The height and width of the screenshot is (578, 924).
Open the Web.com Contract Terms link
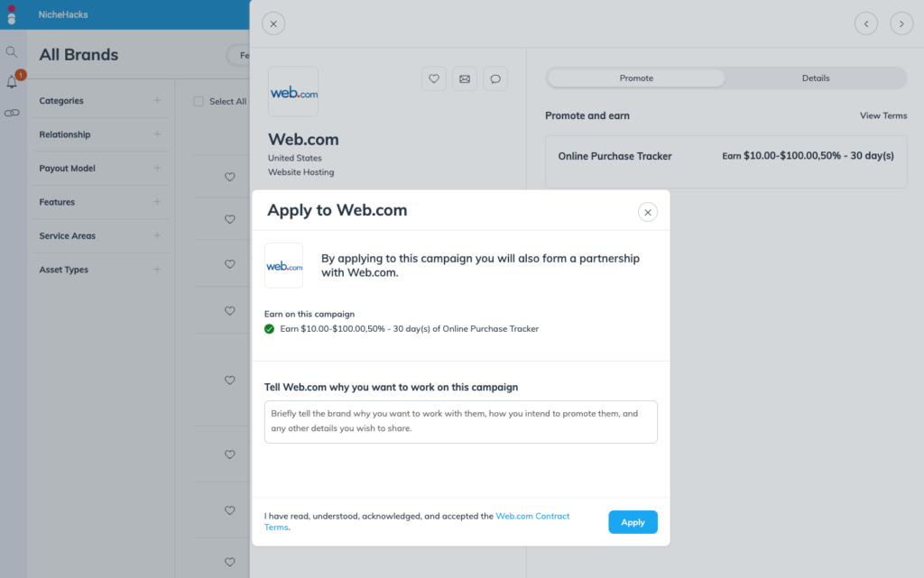[x=416, y=521]
